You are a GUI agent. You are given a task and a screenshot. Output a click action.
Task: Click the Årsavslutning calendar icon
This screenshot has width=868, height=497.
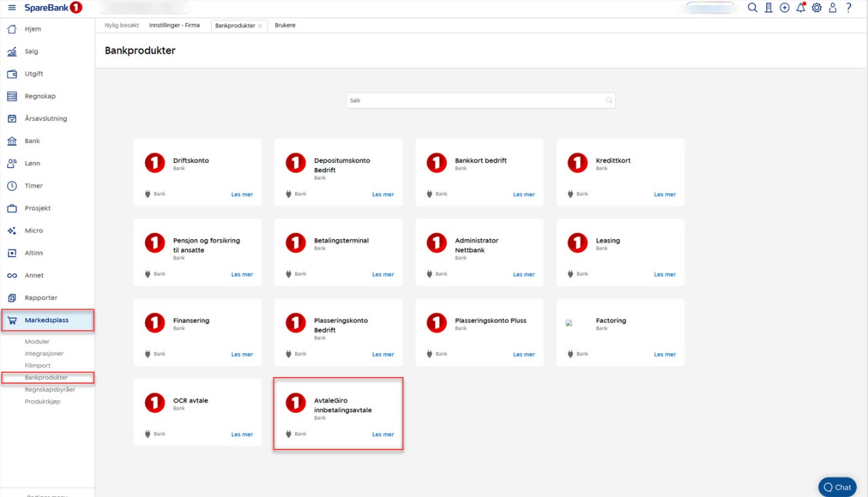pos(12,119)
